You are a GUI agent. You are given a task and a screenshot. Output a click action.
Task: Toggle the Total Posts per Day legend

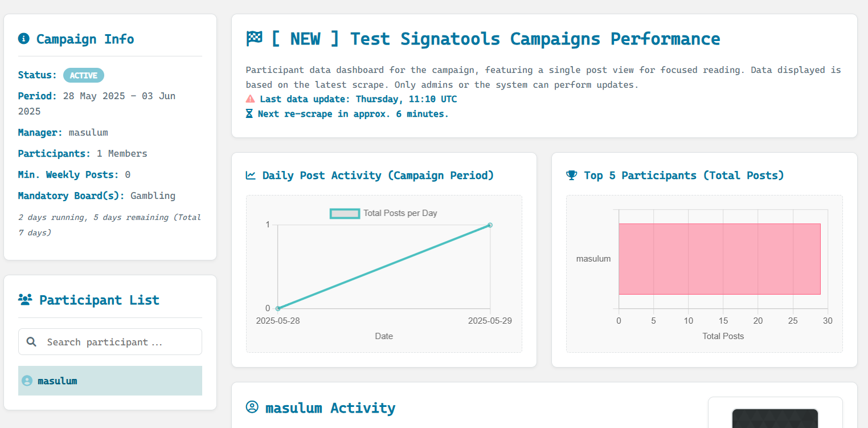pyautogui.click(x=383, y=213)
